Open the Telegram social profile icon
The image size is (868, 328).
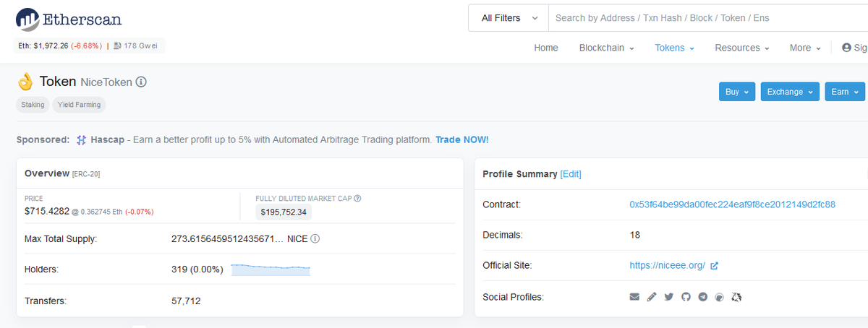tap(702, 297)
